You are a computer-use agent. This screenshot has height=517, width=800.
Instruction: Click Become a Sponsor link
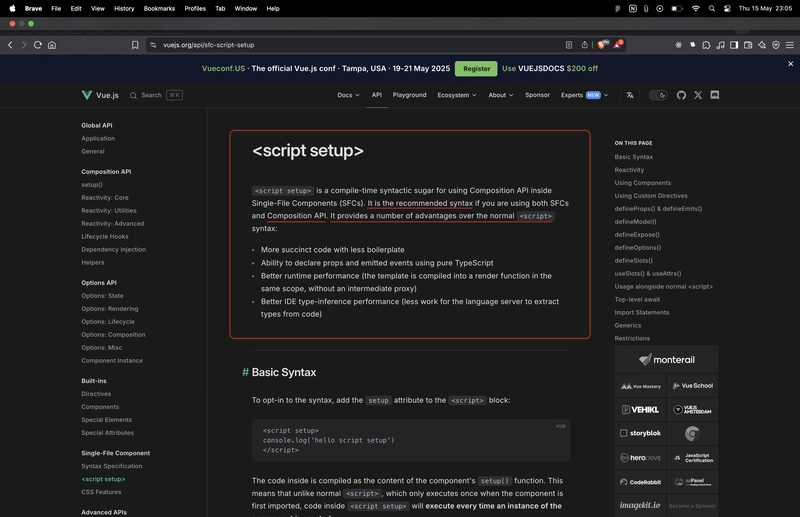click(692, 506)
